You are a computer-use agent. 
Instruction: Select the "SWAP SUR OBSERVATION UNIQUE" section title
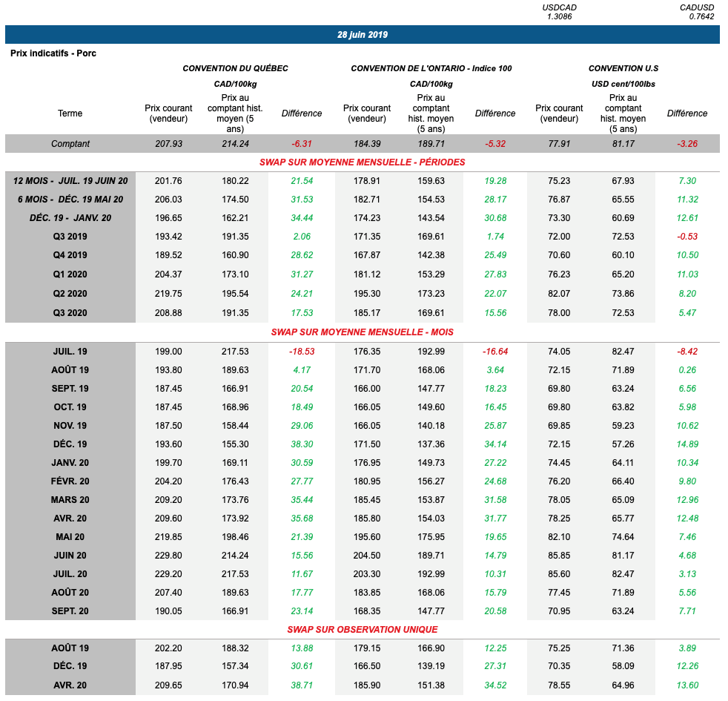(362, 630)
